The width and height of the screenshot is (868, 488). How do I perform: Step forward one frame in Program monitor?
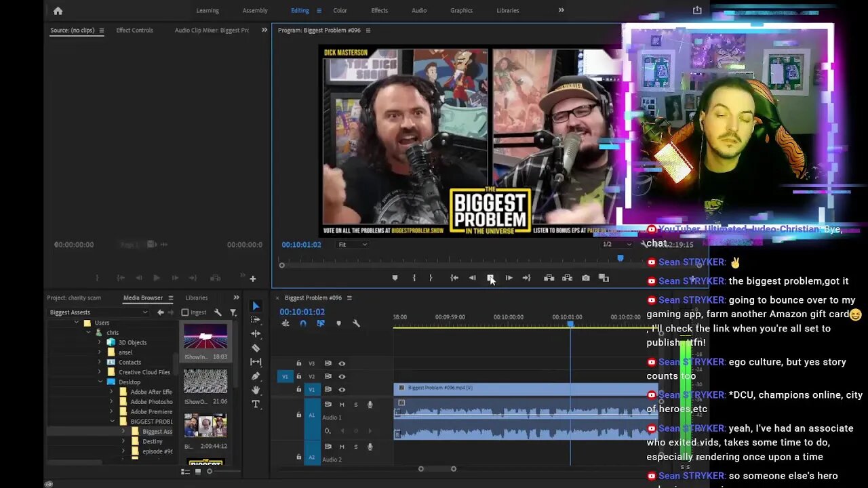coord(509,278)
